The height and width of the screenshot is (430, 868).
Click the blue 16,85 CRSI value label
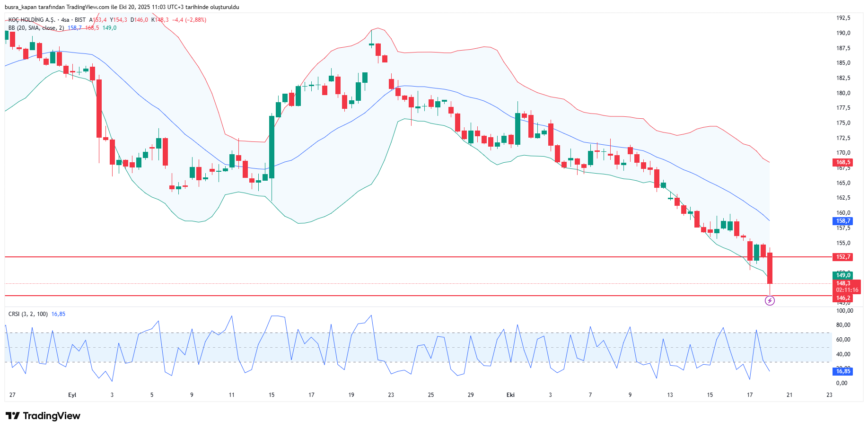(843, 371)
